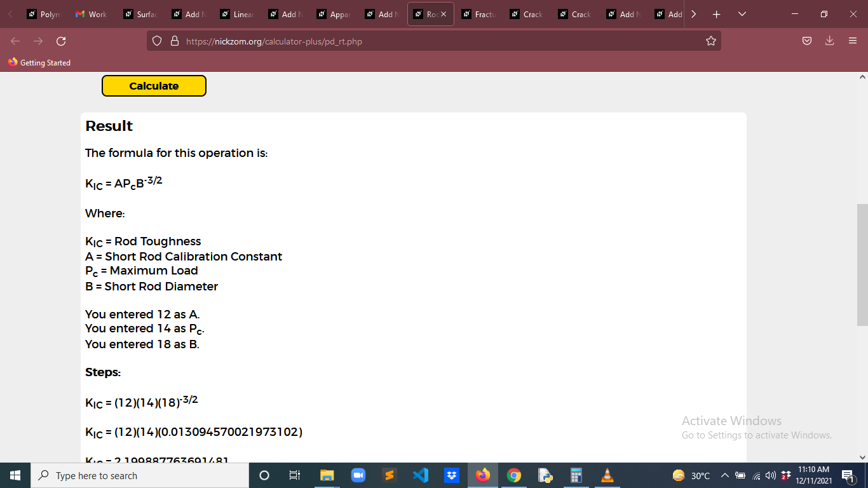Open Dropbox from the taskbar
Screen dimensions: 868x488
[452, 475]
